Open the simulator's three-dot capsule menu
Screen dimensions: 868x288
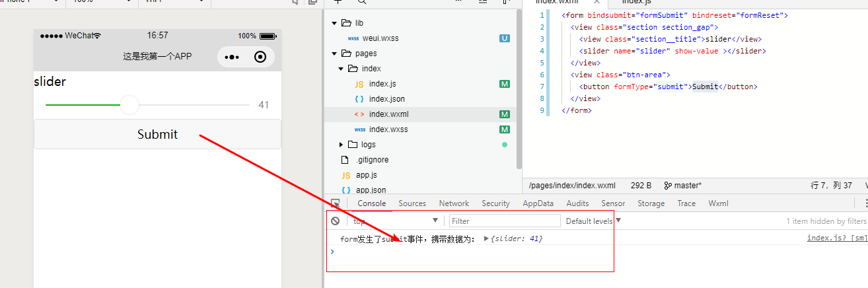pos(232,57)
